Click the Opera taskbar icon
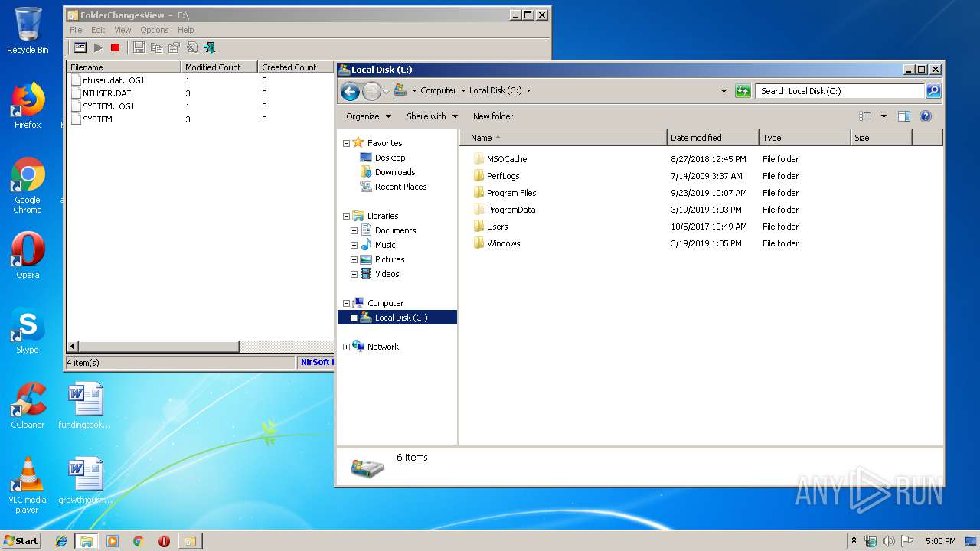 [164, 541]
